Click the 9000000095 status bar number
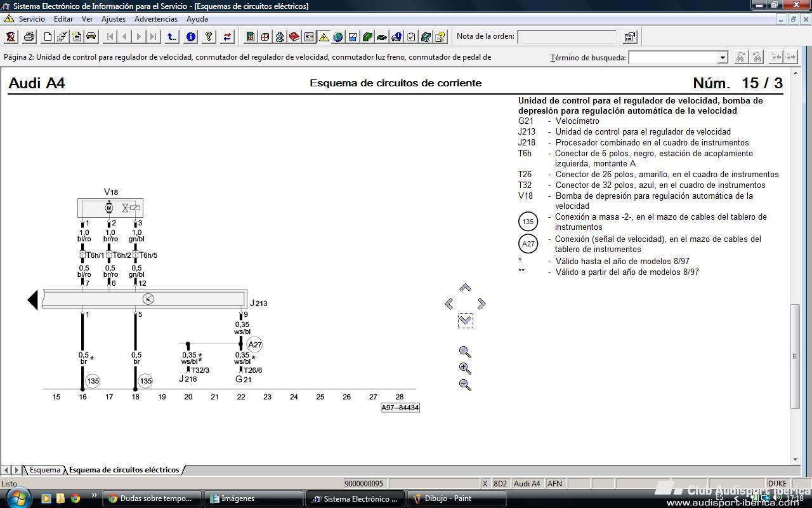Screen dimensions: 812x508 (364, 484)
